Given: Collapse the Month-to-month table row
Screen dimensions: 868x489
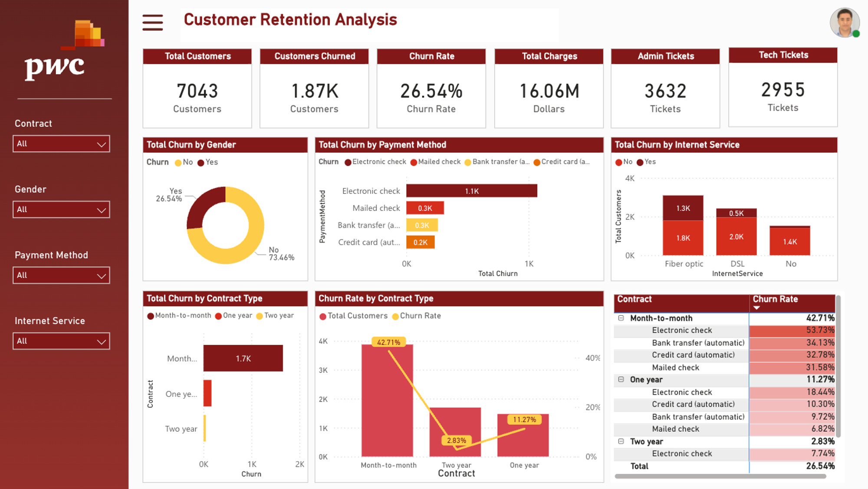Looking at the screenshot, I should 621,318.
